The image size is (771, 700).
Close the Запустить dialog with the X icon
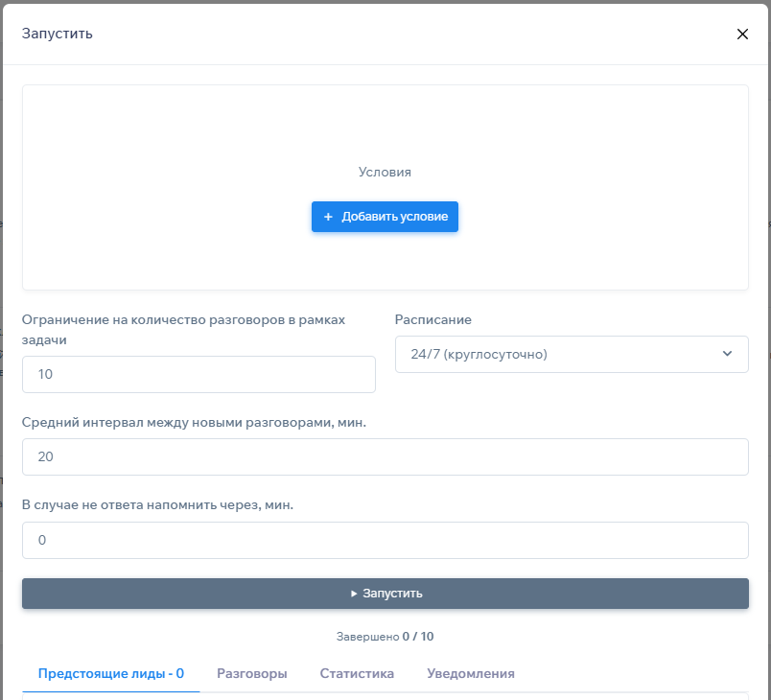(x=741, y=34)
